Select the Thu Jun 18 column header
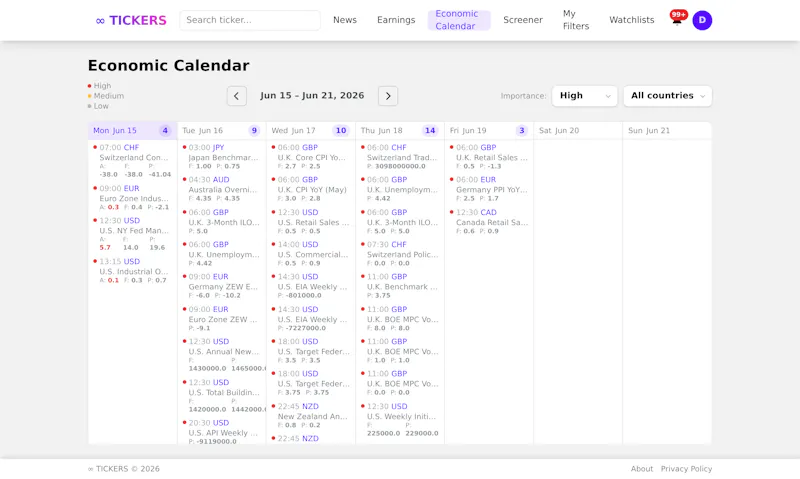Screen dimensions: 800x479 [x=399, y=131]
